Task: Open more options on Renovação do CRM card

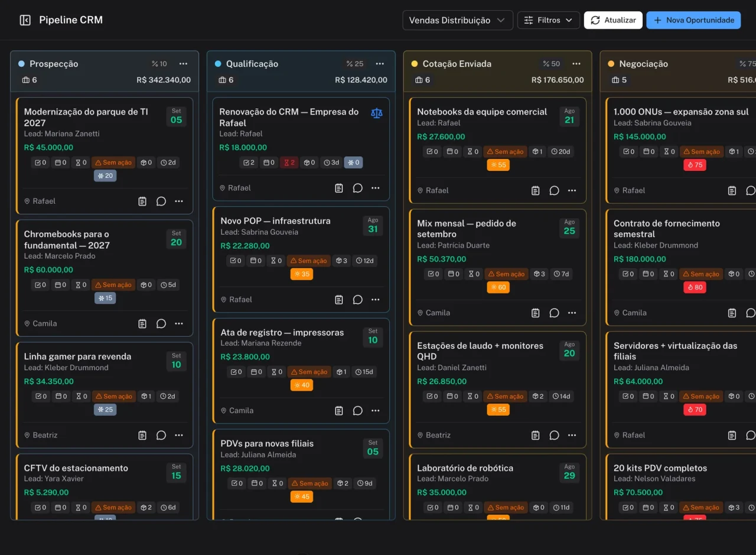Action: point(376,188)
